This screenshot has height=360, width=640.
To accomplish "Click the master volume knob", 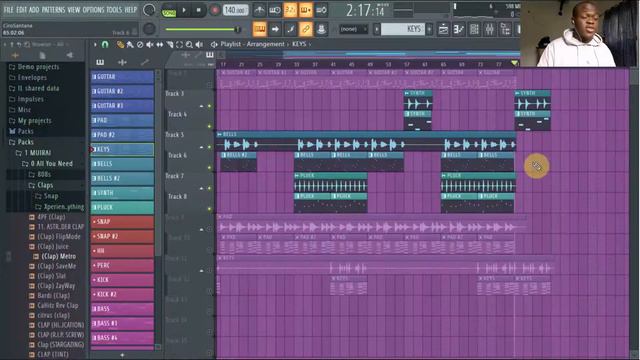I will 149,10.
